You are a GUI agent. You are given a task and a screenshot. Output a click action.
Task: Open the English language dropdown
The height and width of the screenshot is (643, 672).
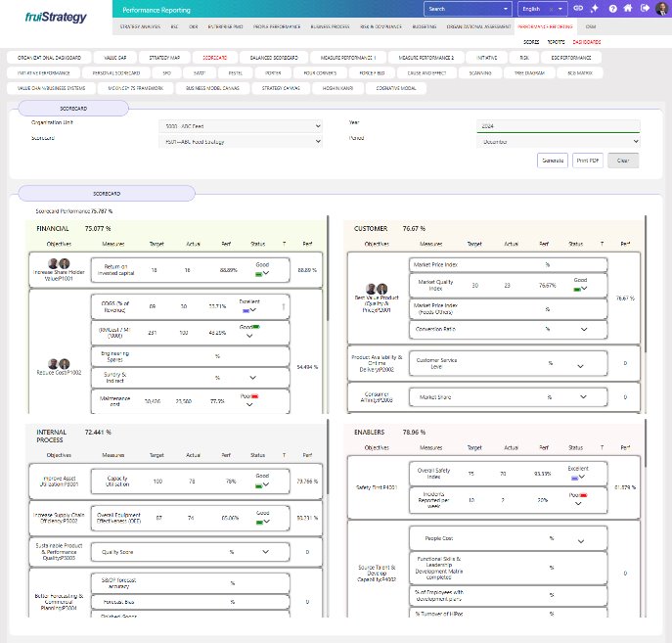point(543,8)
